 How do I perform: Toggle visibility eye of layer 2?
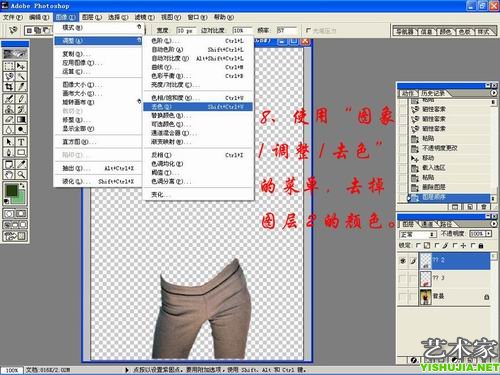pyautogui.click(x=403, y=261)
